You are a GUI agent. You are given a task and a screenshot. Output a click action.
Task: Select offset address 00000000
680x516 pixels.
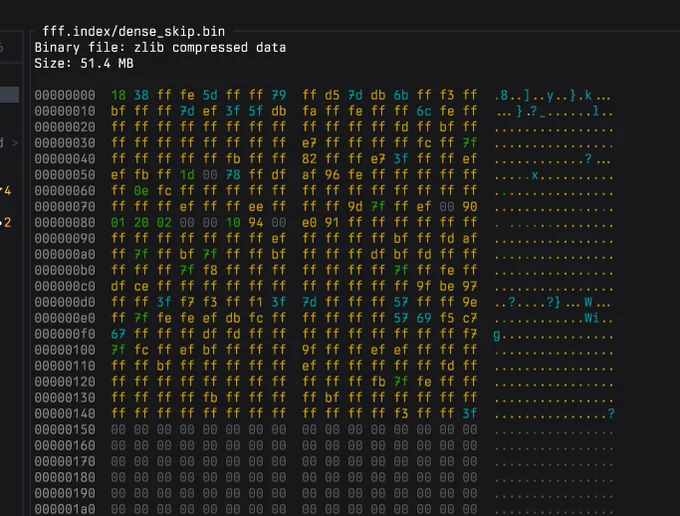coord(65,95)
